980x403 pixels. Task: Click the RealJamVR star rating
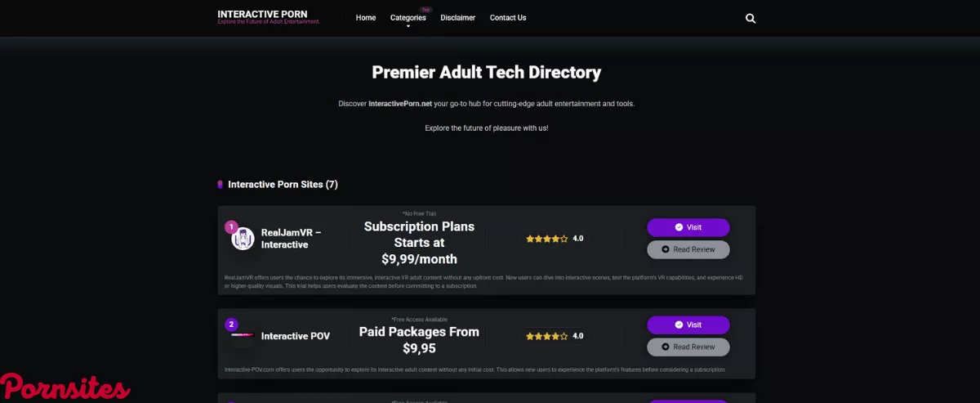[x=547, y=239]
